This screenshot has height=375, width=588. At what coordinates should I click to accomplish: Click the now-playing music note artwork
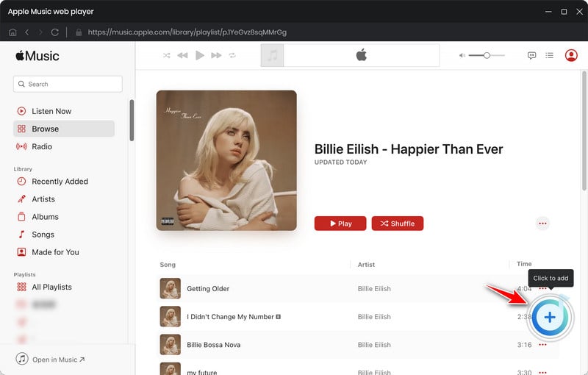272,55
